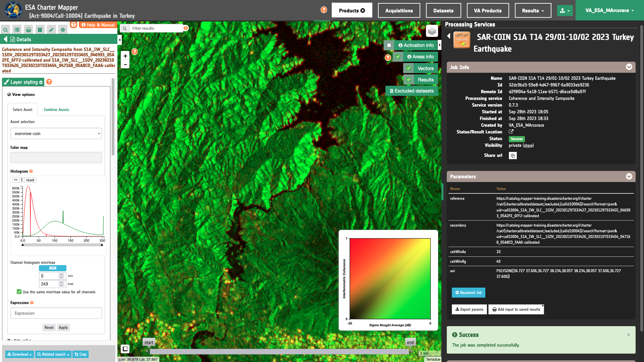
Task: Uncheck same min/max for all channels
Action: [19, 292]
